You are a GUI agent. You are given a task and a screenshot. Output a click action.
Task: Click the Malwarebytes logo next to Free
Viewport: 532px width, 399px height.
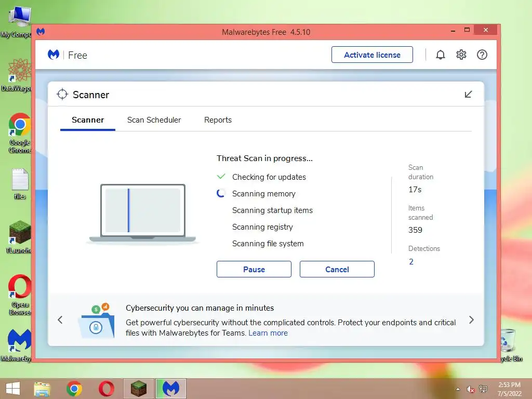coord(54,55)
